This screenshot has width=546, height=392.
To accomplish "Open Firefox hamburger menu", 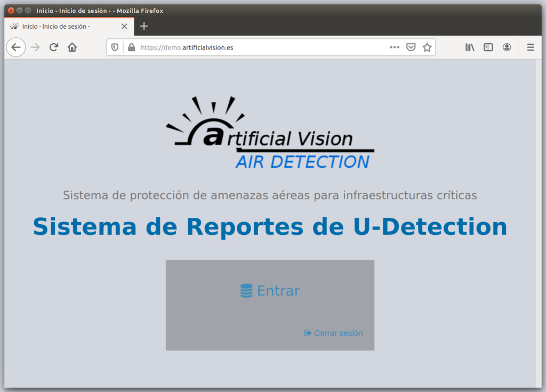I will [x=531, y=47].
